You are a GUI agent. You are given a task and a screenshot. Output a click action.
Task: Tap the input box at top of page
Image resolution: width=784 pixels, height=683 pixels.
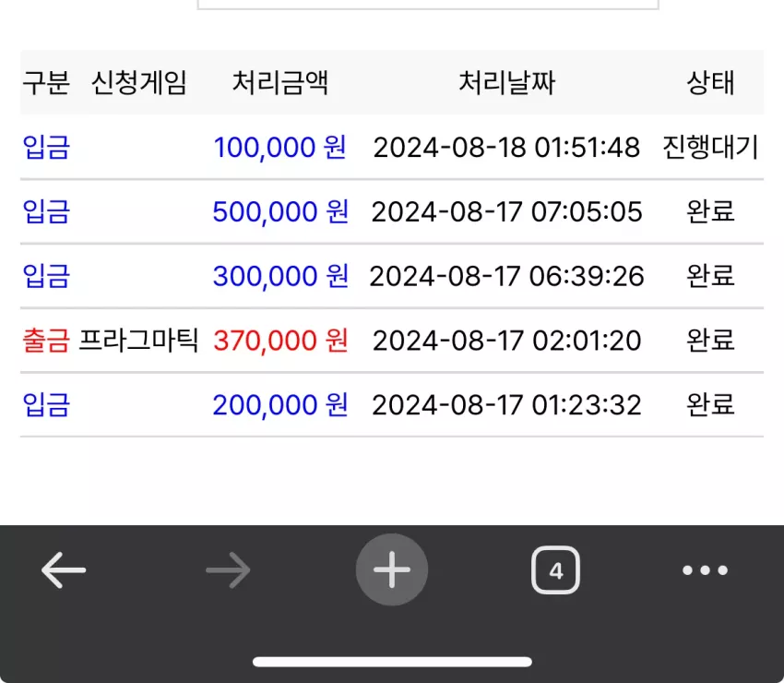click(428, 4)
